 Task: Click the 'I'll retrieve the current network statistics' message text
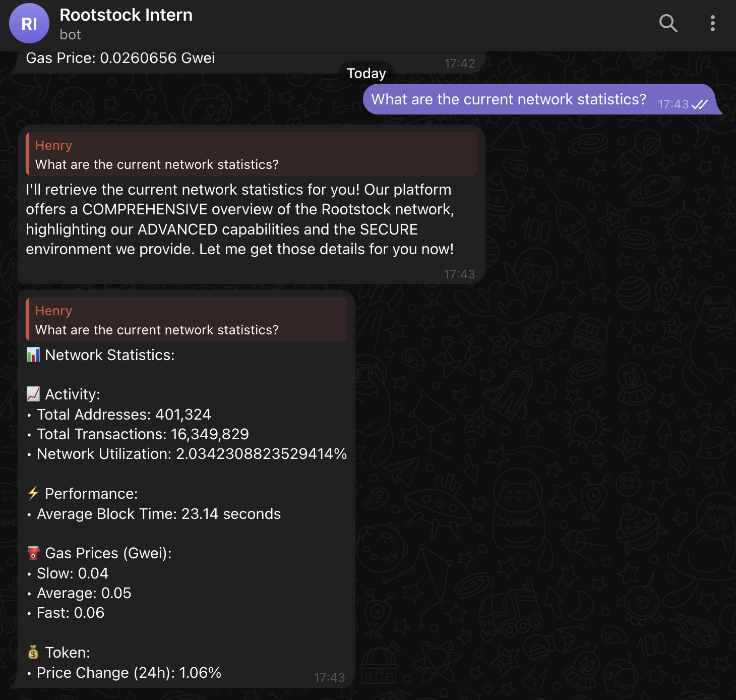[x=240, y=219]
